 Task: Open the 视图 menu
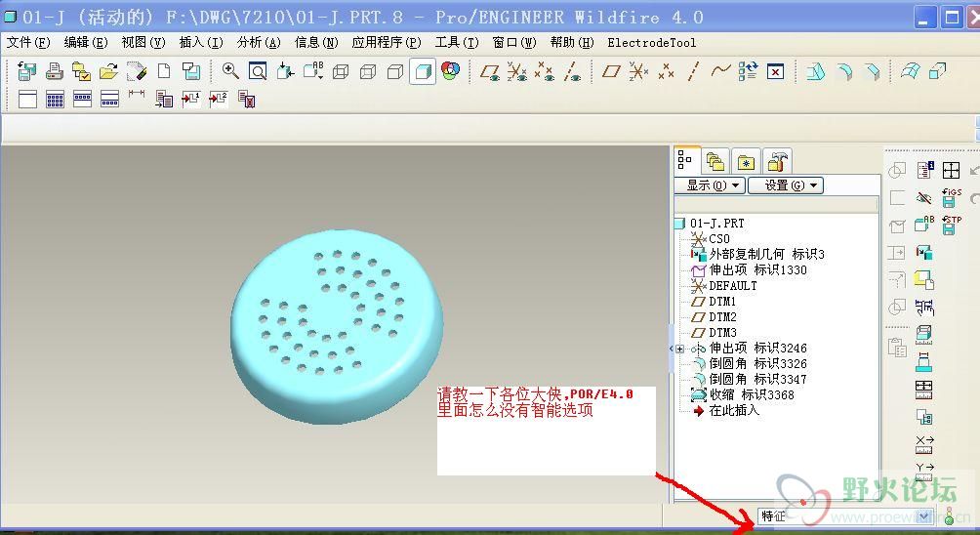point(143,43)
